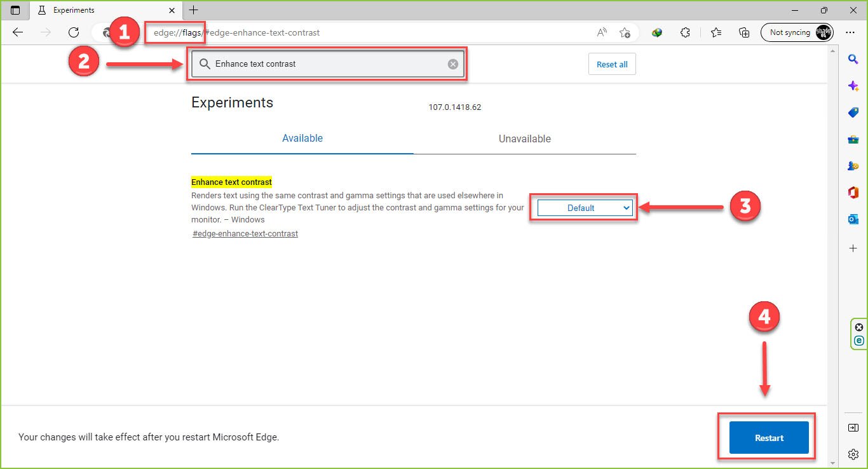The width and height of the screenshot is (868, 469).
Task: Open sidebar settings gear icon
Action: coord(853,454)
